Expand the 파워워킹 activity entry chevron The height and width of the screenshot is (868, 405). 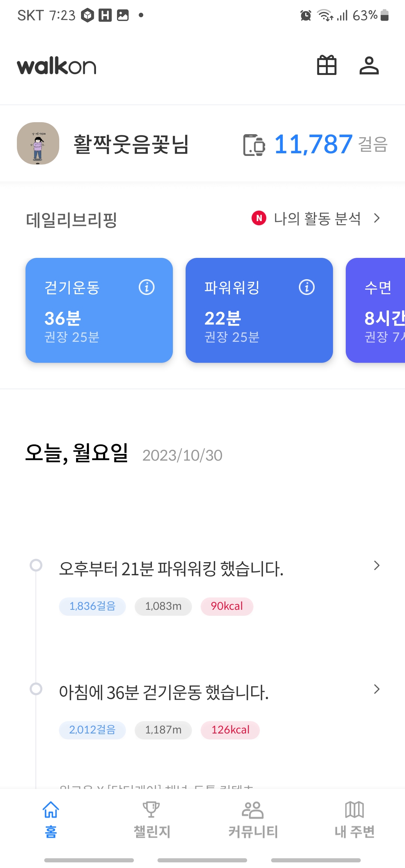(x=377, y=566)
